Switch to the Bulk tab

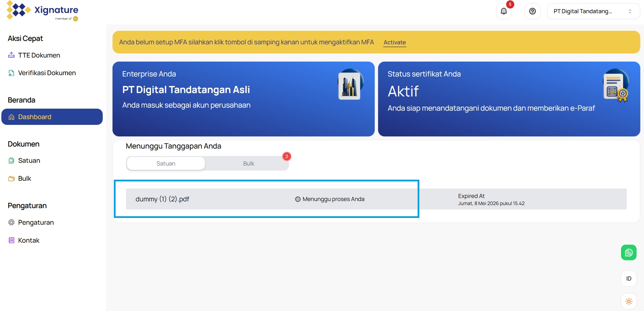[248, 163]
